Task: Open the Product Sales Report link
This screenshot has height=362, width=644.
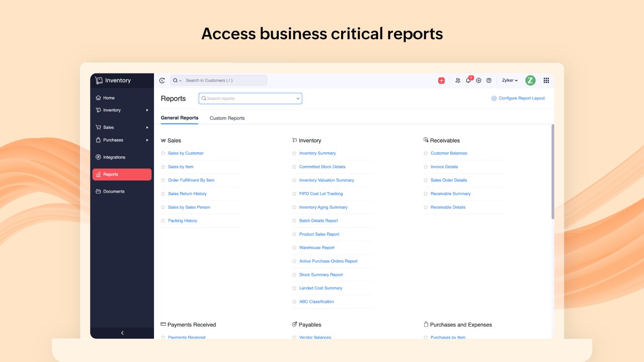Action: (319, 234)
